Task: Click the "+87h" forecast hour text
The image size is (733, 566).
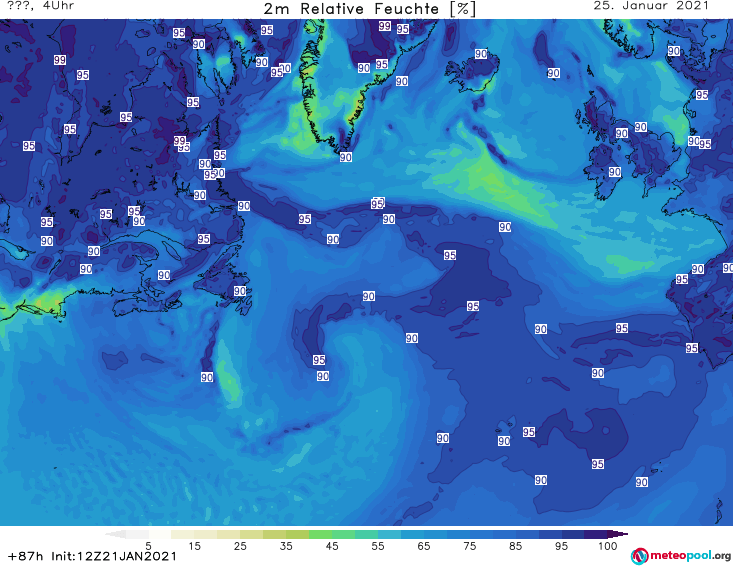Action: pos(25,556)
